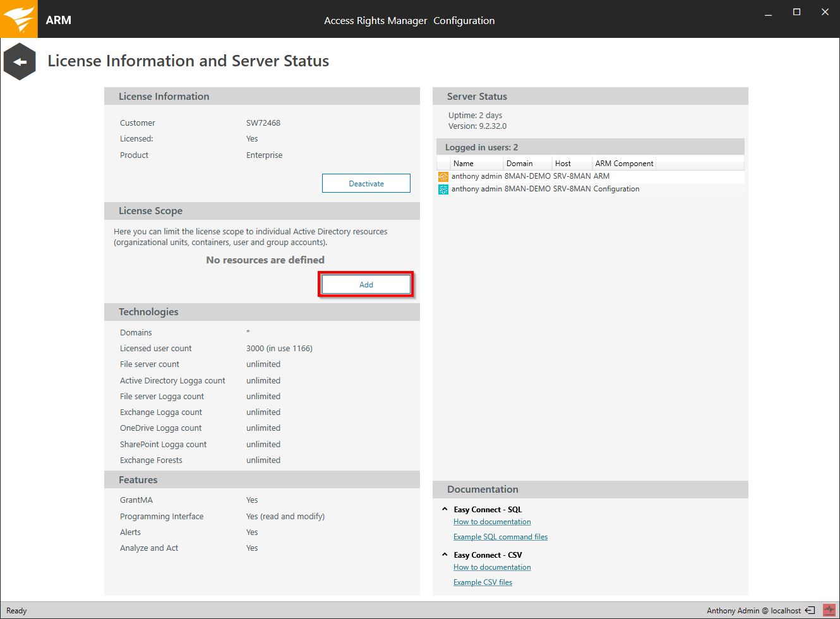Sort users by Host column
Image resolution: width=840 pixels, height=619 pixels.
[x=572, y=163]
